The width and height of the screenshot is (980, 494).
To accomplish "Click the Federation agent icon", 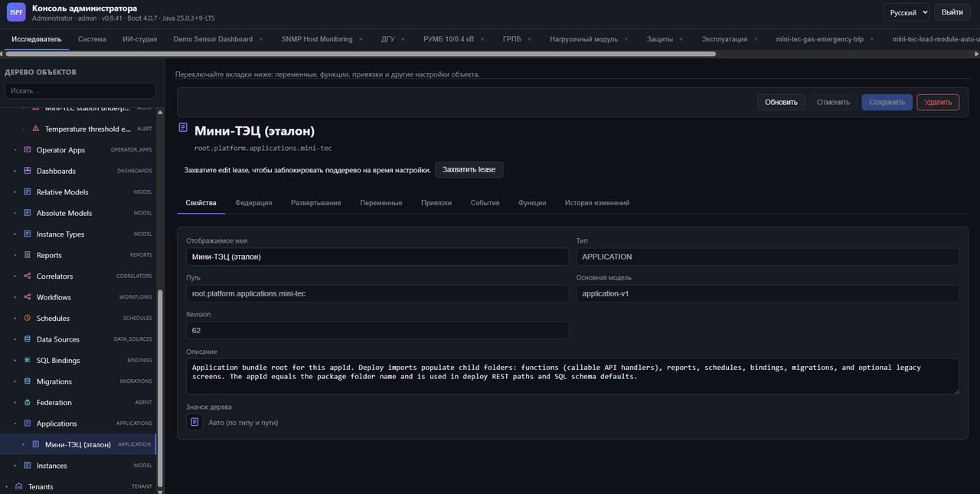I will [28, 403].
